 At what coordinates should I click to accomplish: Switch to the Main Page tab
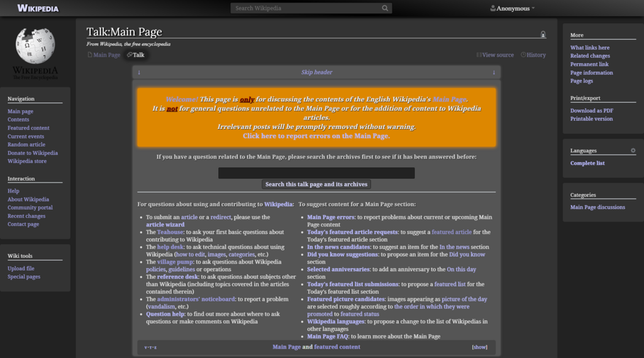[104, 55]
